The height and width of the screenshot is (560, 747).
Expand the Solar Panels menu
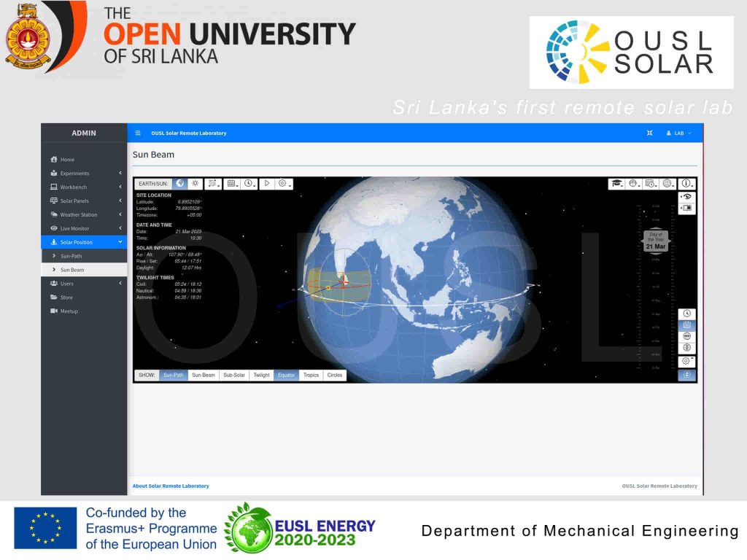[x=84, y=201]
